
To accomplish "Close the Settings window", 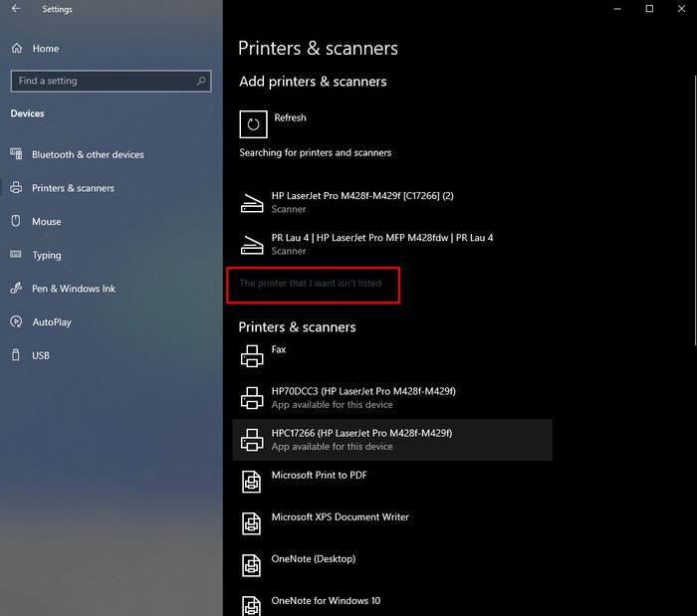I will [x=681, y=9].
